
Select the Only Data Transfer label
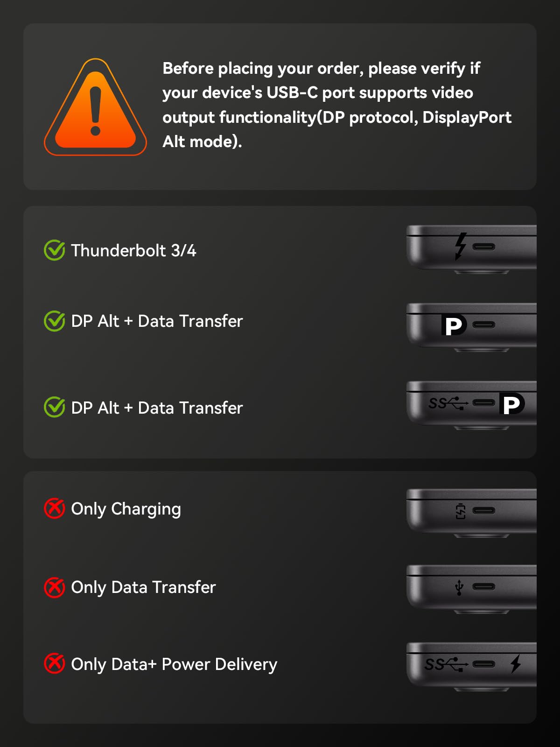[143, 587]
